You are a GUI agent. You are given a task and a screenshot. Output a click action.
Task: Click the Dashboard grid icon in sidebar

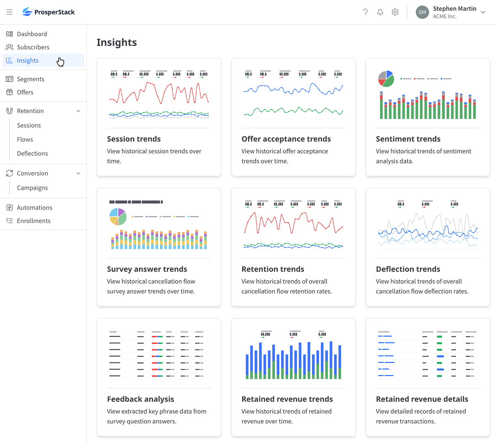click(x=9, y=33)
